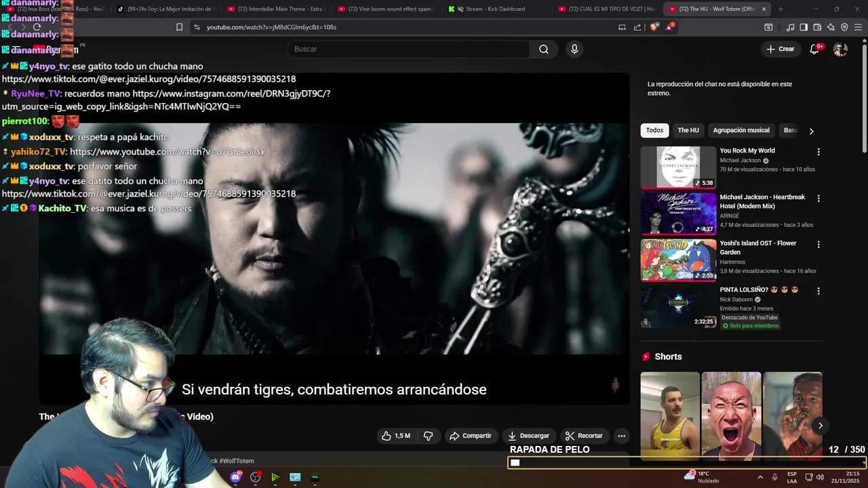Screen dimensions: 868x488
Task: Click the youtube.com address bar URL
Action: [271, 27]
